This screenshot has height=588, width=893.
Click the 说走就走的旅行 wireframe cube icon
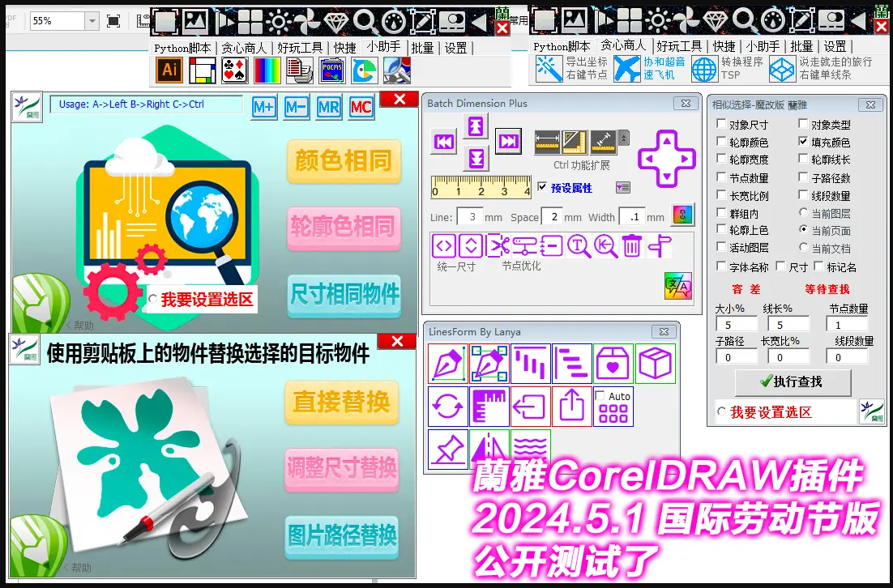pyautogui.click(x=782, y=70)
